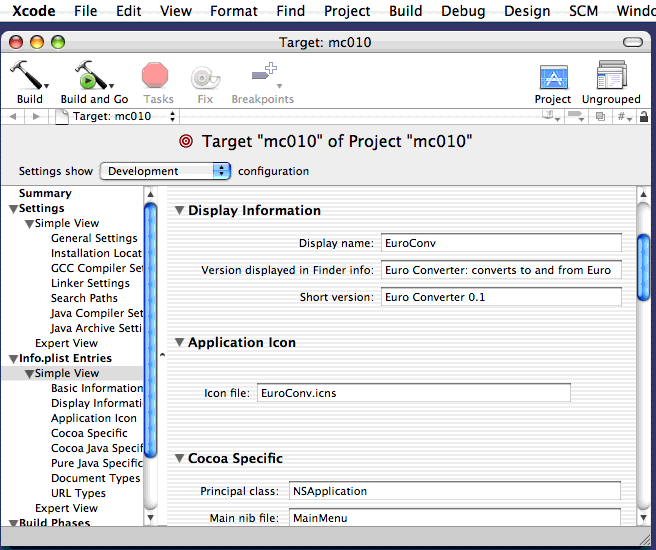The height and width of the screenshot is (550, 656).
Task: Click the Tasks stop-sign icon
Action: pos(156,76)
